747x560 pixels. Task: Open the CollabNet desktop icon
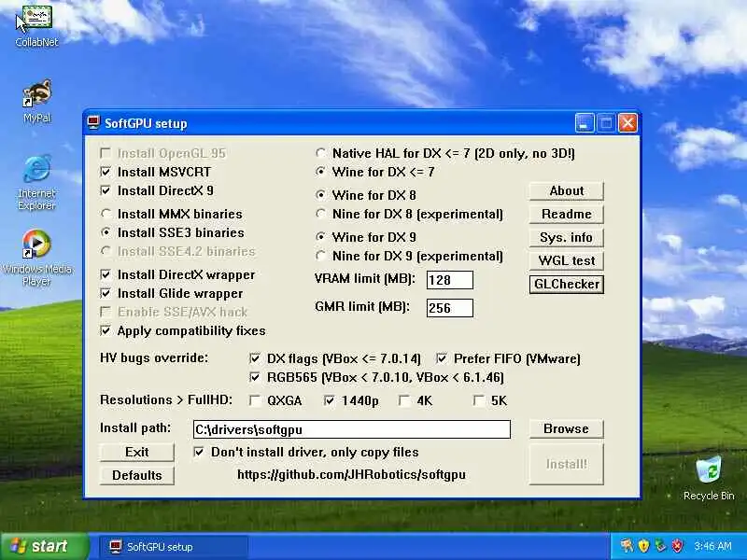coord(36,25)
